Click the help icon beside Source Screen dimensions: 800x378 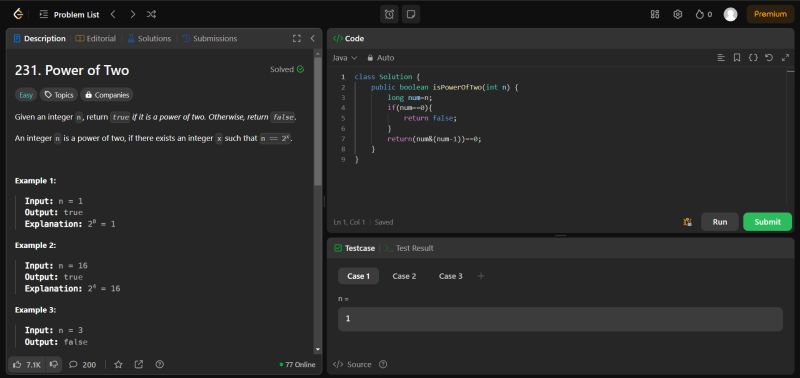(383, 364)
